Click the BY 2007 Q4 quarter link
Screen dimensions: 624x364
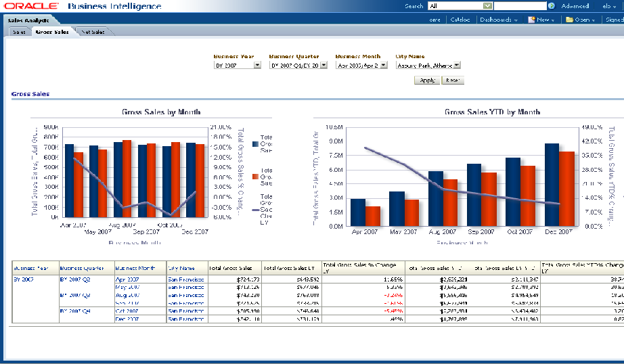(75, 311)
